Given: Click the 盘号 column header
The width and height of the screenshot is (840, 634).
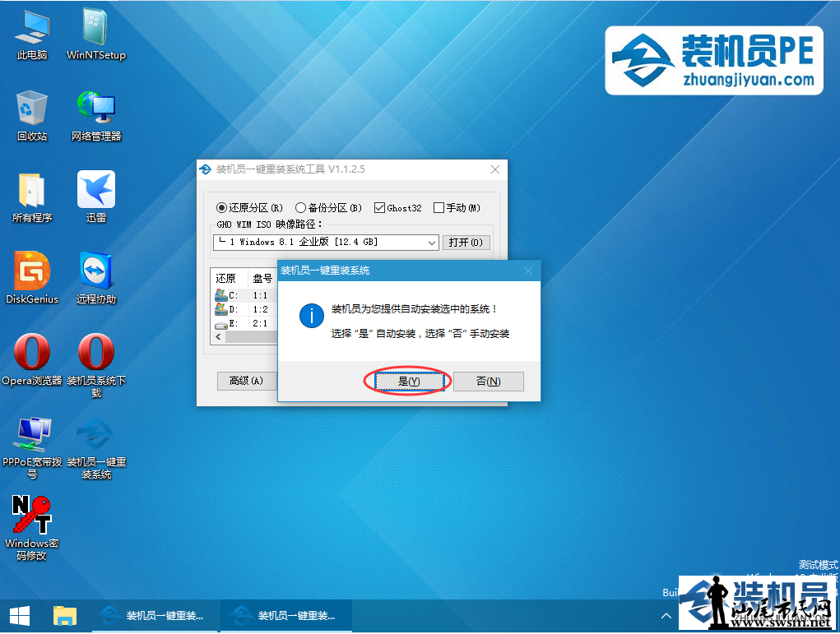Looking at the screenshot, I should (x=262, y=279).
